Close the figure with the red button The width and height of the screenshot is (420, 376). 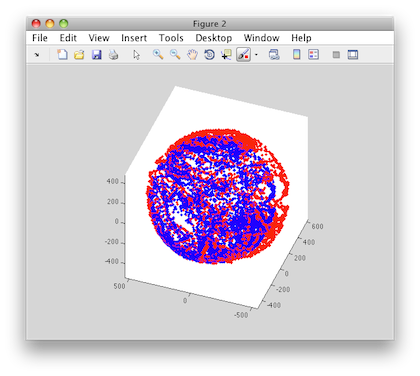coord(36,24)
